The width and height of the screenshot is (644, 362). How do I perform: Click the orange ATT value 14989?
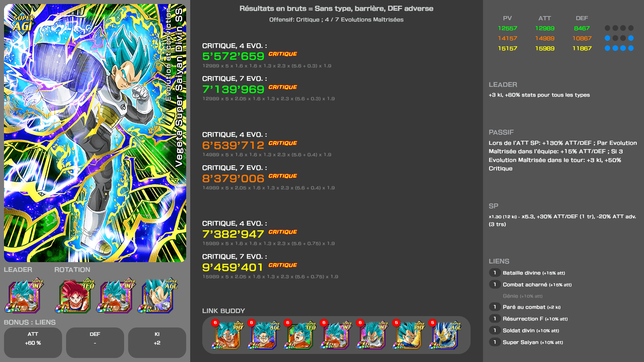[545, 38]
